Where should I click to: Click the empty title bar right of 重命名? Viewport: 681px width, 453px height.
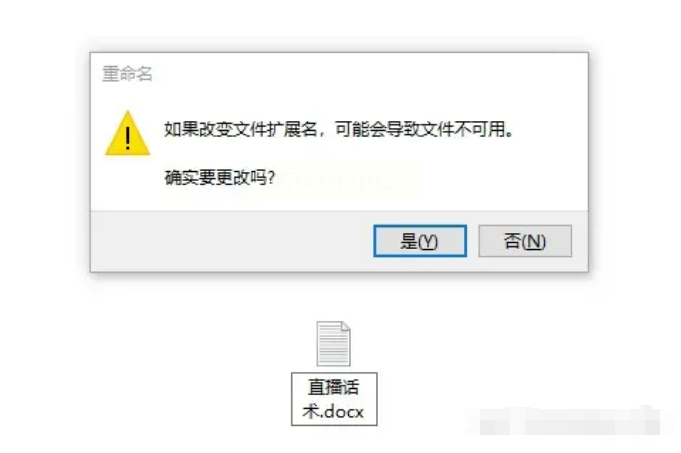[369, 74]
